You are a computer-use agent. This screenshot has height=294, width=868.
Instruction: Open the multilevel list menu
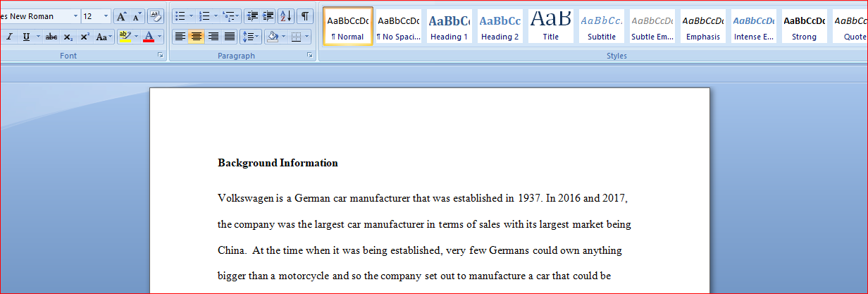pyautogui.click(x=231, y=16)
